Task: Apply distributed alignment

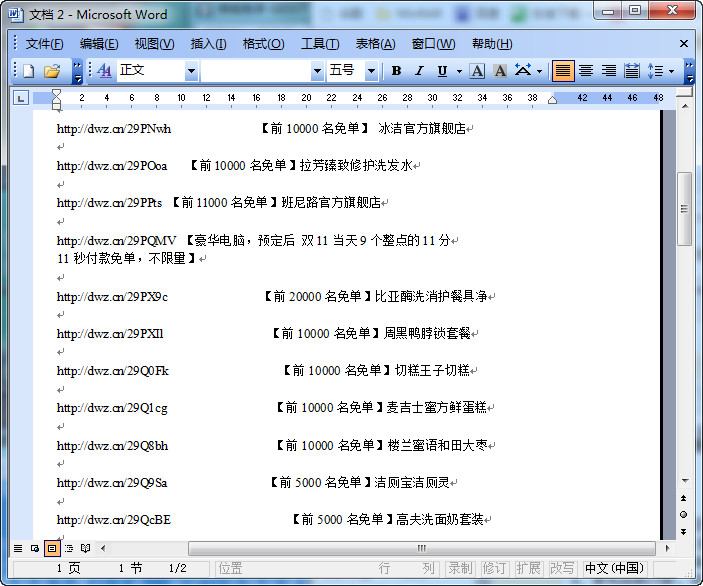Action: pos(632,71)
